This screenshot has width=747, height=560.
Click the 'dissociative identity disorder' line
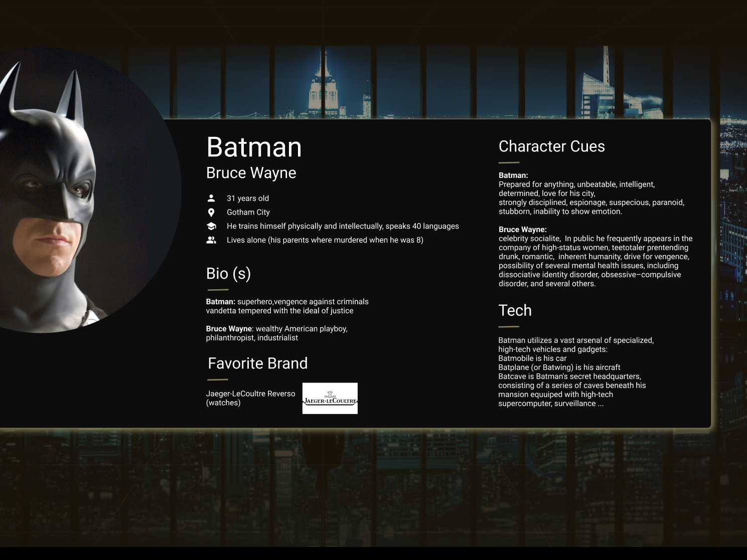click(590, 275)
